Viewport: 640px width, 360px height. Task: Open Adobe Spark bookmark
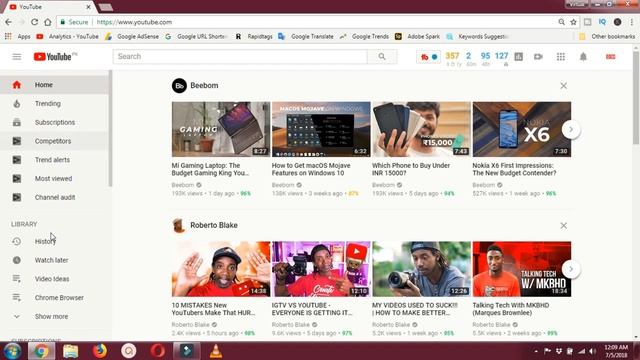418,36
